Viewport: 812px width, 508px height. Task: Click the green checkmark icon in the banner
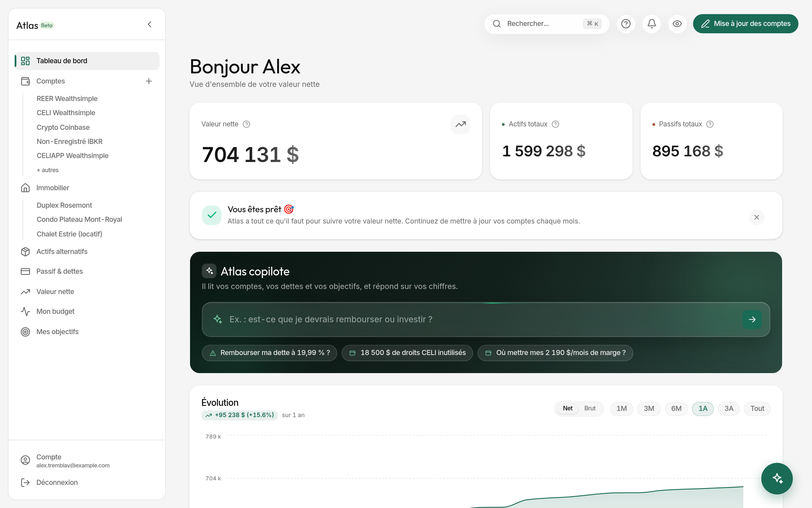click(x=212, y=215)
